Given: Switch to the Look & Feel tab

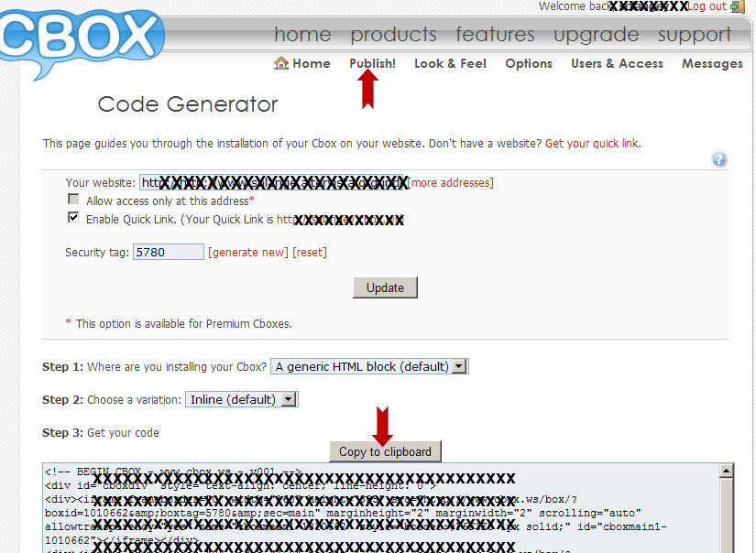Looking at the screenshot, I should click(x=450, y=63).
